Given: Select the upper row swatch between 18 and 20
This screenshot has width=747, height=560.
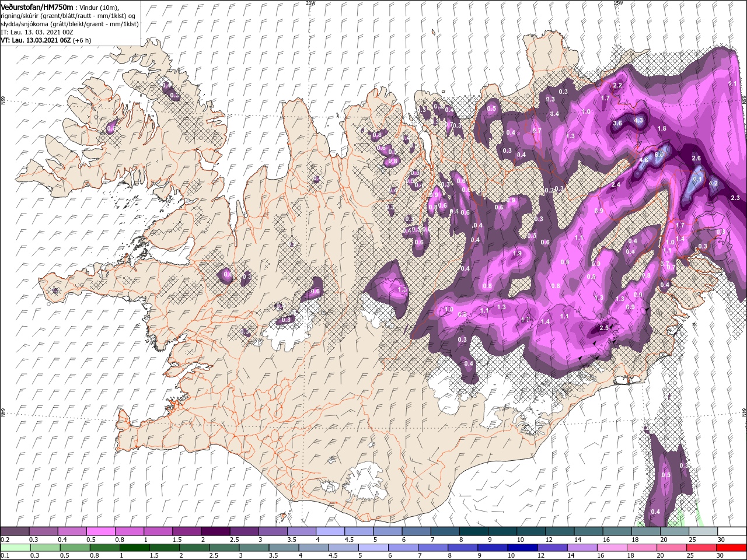Looking at the screenshot, I should click(x=646, y=531).
